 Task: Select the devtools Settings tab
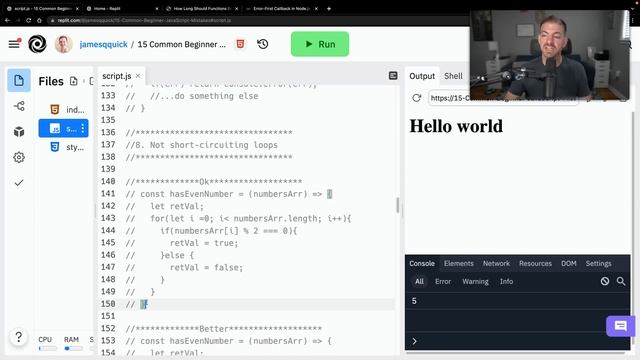[x=598, y=263]
